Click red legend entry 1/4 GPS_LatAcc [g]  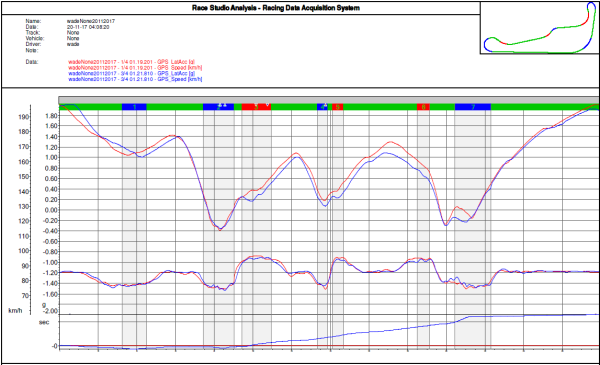131,62
